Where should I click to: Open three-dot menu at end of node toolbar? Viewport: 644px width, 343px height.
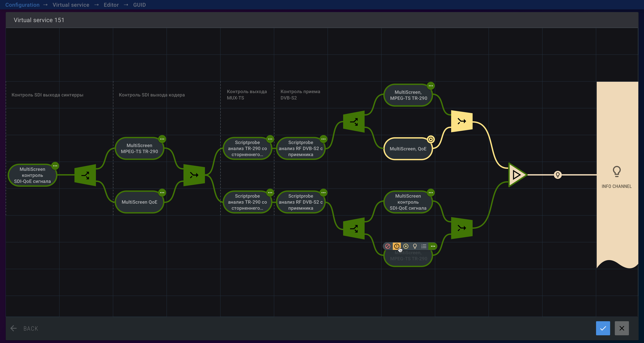click(x=433, y=246)
